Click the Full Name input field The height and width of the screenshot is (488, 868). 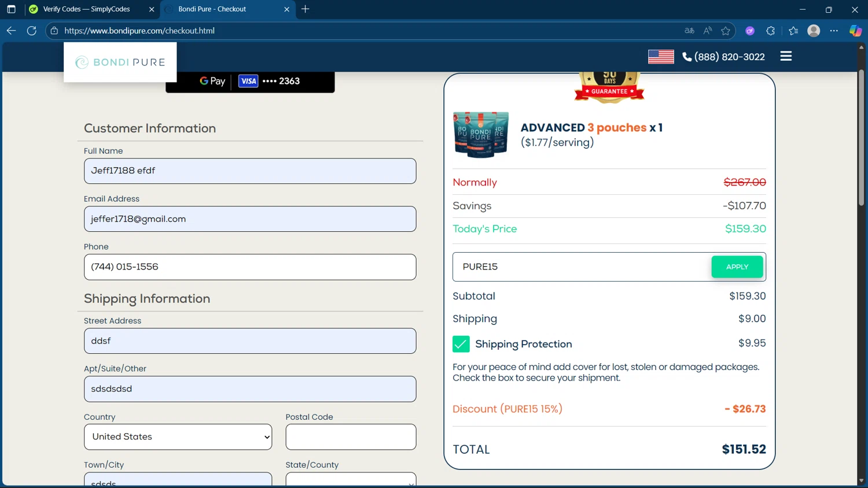pyautogui.click(x=250, y=171)
